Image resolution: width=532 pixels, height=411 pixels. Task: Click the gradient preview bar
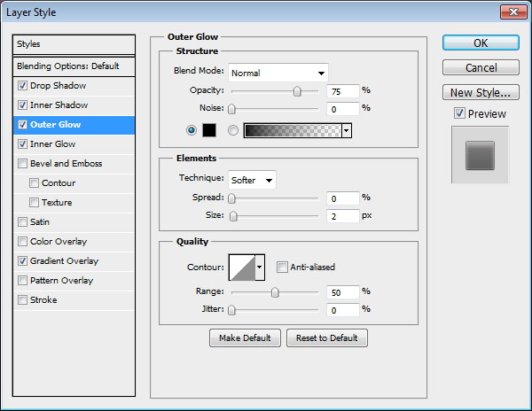(292, 130)
